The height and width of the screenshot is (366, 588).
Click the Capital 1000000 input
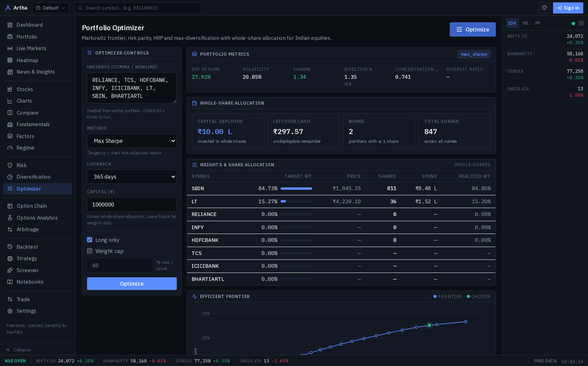click(132, 204)
